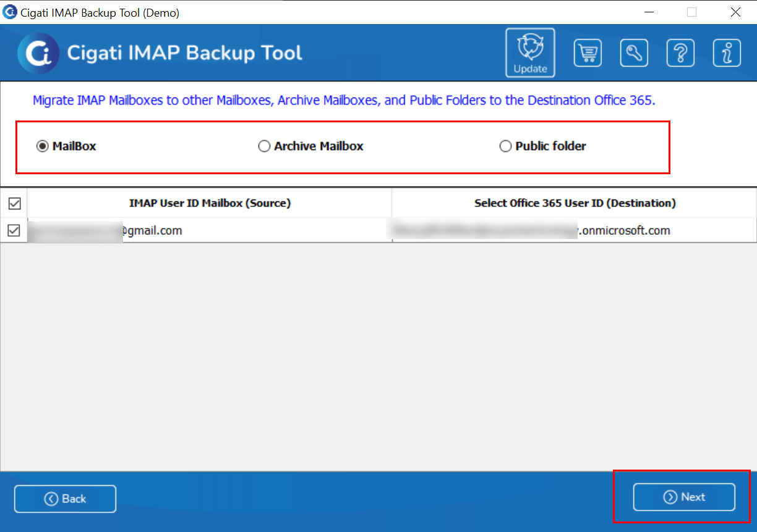
Task: Select the gmail.com source mailbox cell
Action: tap(210, 230)
